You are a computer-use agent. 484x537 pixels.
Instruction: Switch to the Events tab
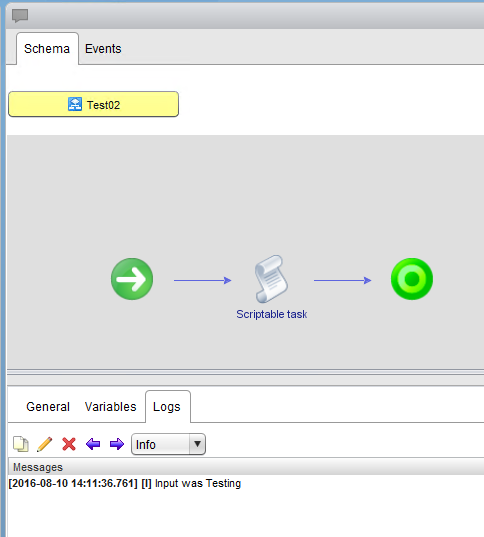tap(103, 49)
